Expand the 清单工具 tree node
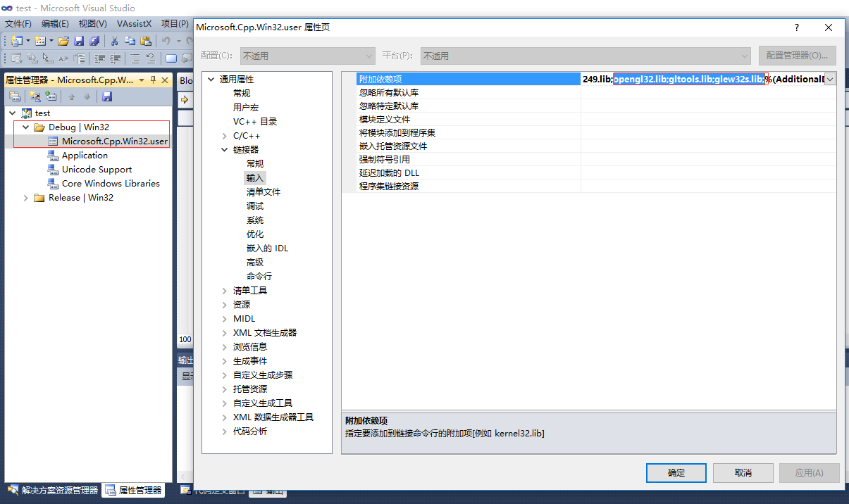Screen dimensions: 849x504 point(224,290)
